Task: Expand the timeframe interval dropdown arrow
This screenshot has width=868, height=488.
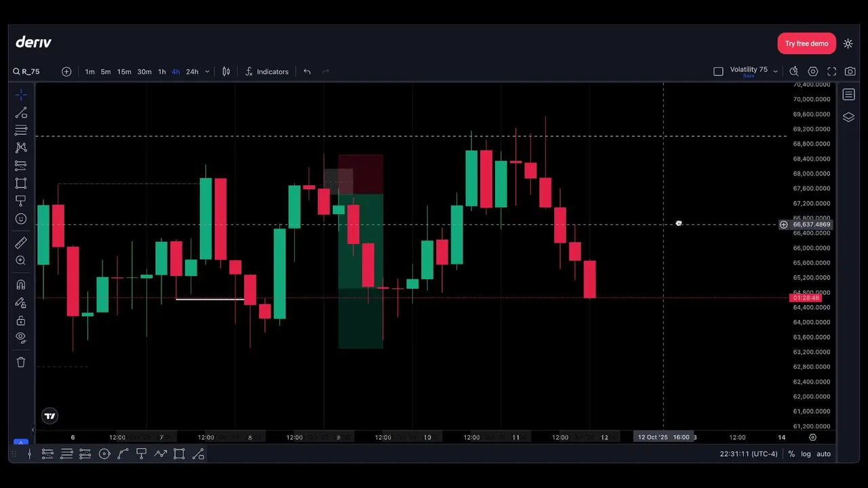Action: point(207,72)
